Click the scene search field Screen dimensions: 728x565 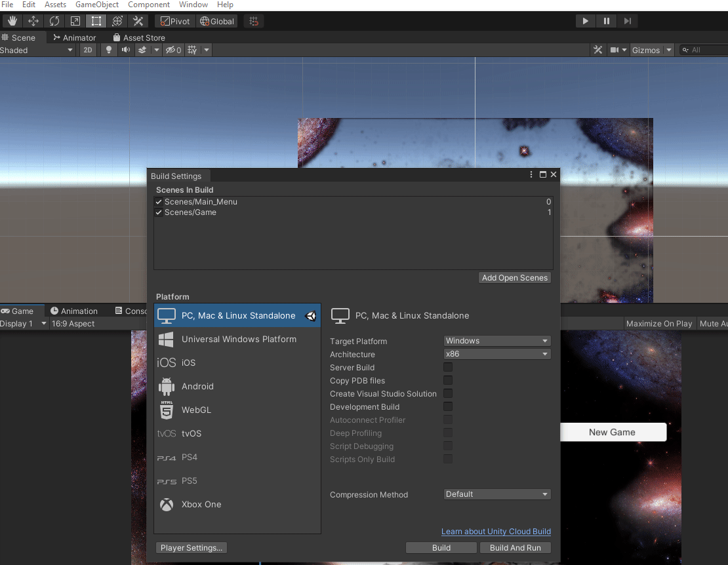pos(703,50)
